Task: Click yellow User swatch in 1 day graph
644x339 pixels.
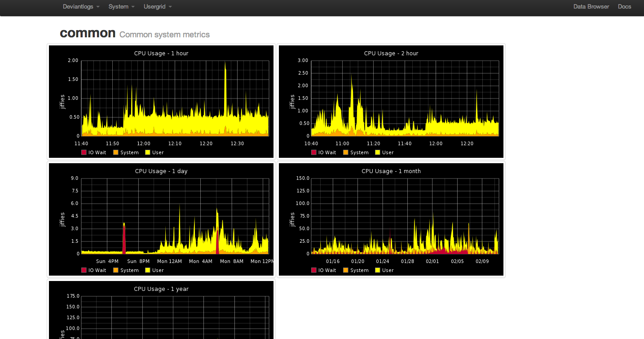Action: [x=148, y=270]
